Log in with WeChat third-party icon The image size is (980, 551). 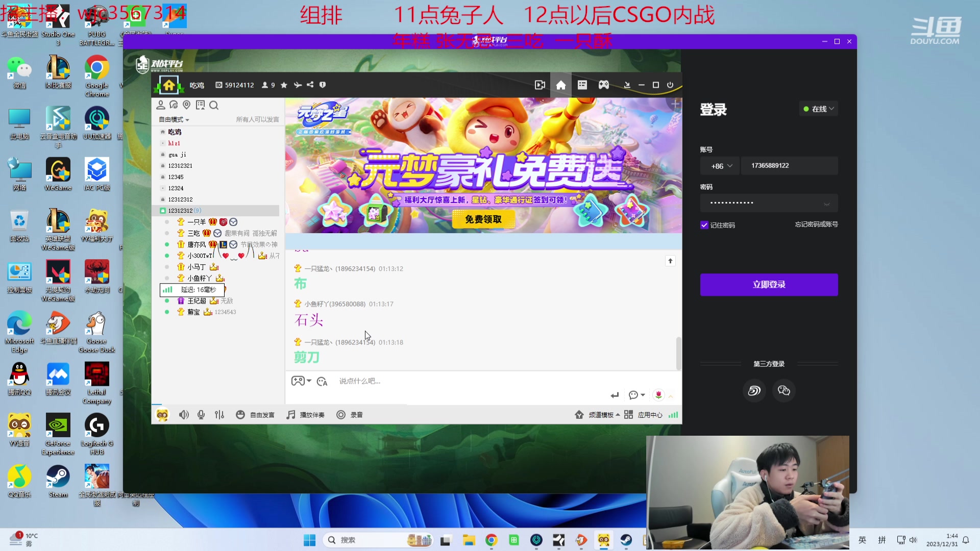pos(784,391)
